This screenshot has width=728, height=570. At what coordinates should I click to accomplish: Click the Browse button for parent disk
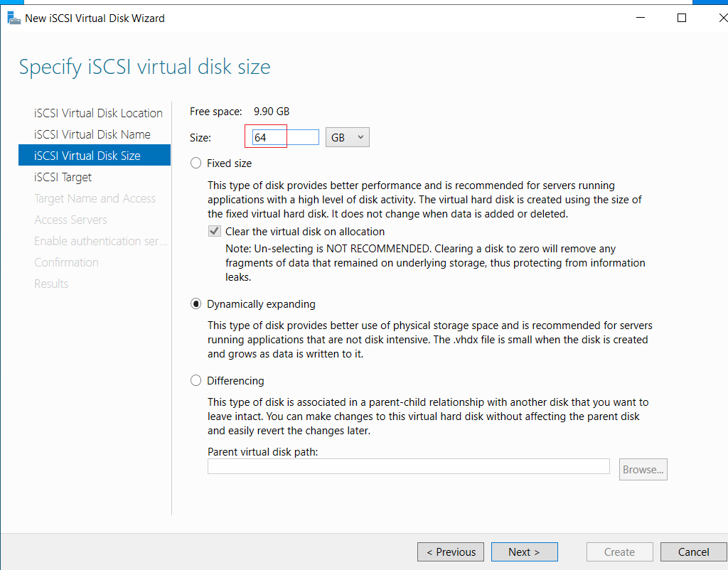point(643,469)
